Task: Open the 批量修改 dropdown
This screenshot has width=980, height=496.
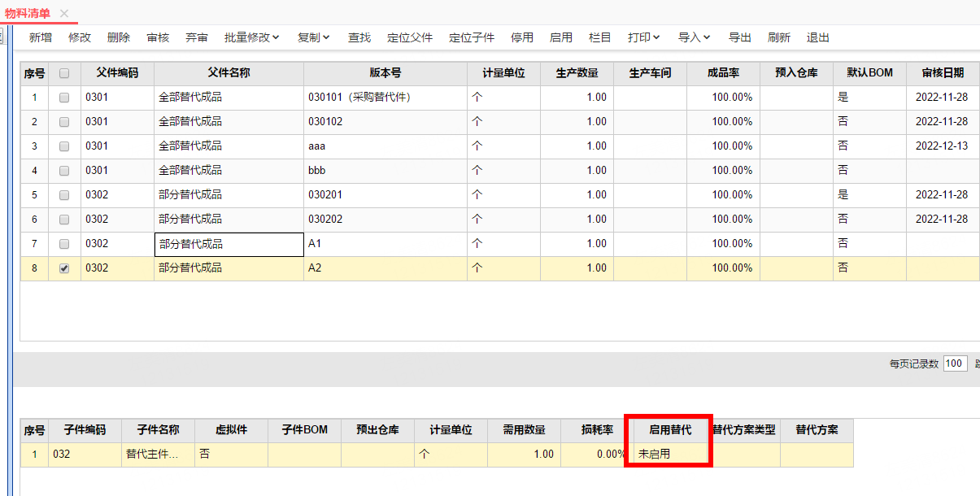Action: pos(252,37)
